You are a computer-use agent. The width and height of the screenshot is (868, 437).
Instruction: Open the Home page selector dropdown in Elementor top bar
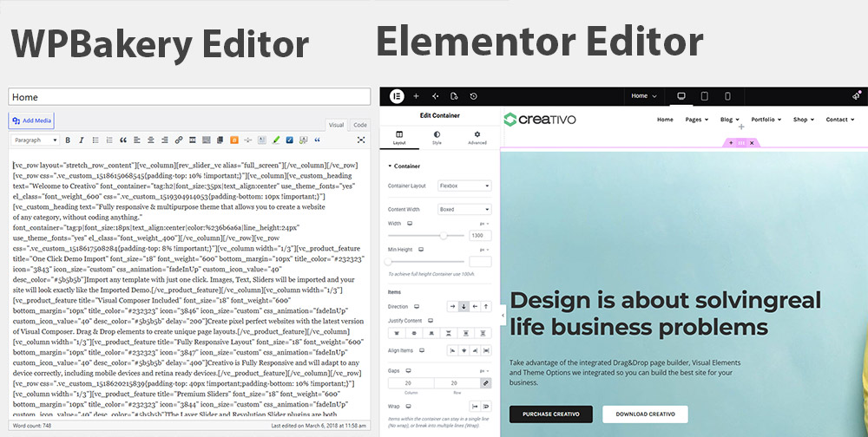pos(644,96)
